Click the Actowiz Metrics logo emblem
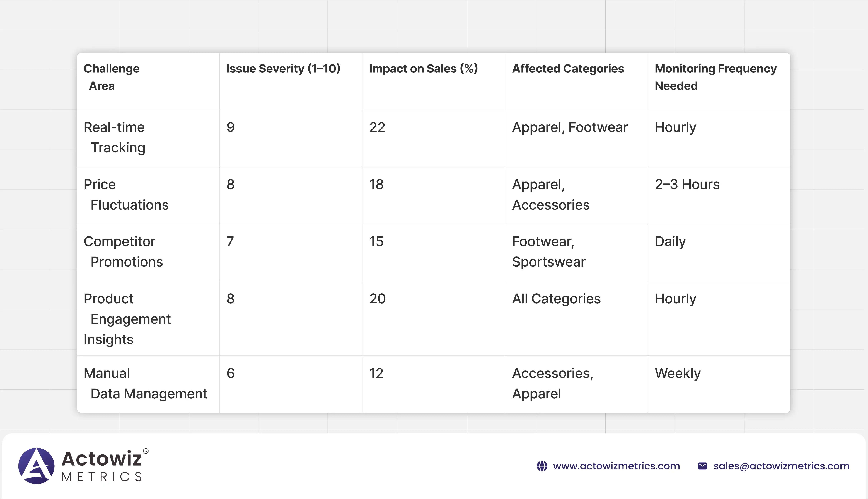Viewport: 868px width, 499px height. (x=36, y=466)
